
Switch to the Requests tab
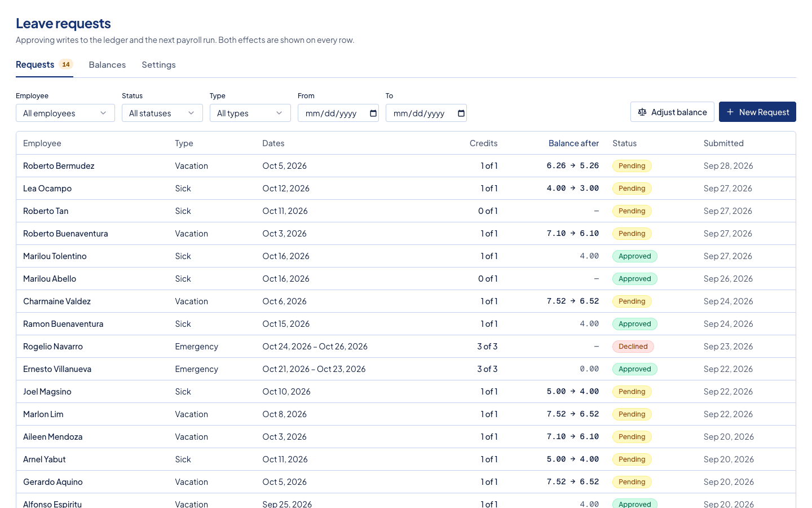pos(45,65)
